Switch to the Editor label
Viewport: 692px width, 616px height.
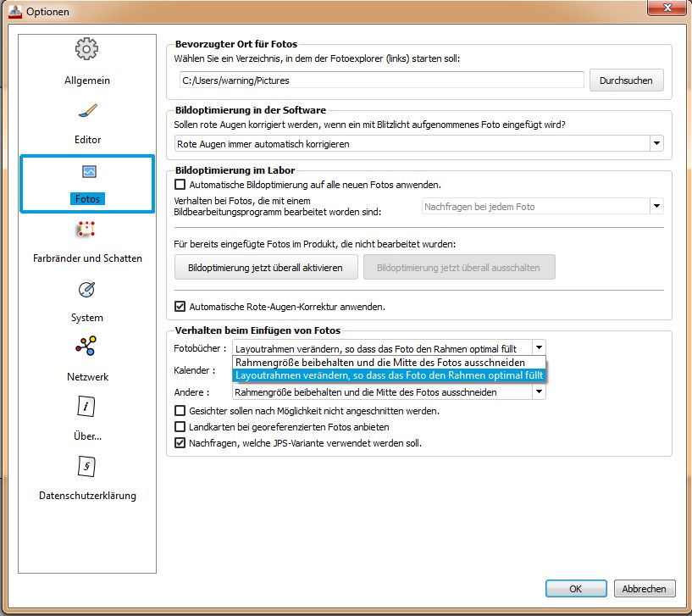click(x=87, y=140)
